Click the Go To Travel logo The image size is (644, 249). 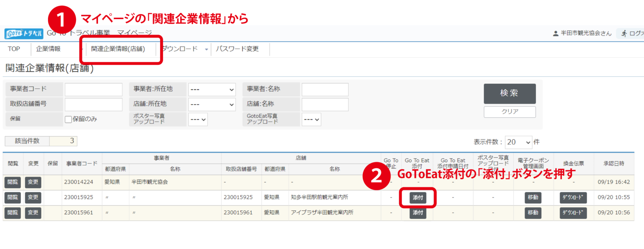(24, 34)
